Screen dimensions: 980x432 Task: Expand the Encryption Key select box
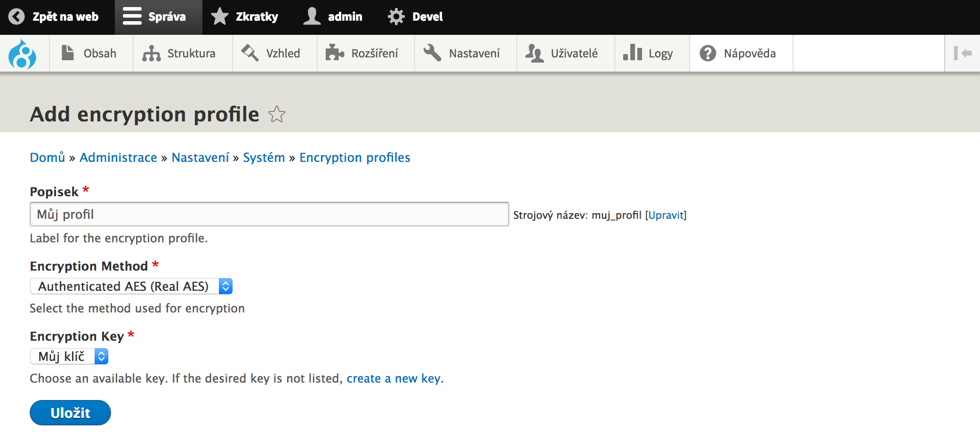(x=69, y=356)
